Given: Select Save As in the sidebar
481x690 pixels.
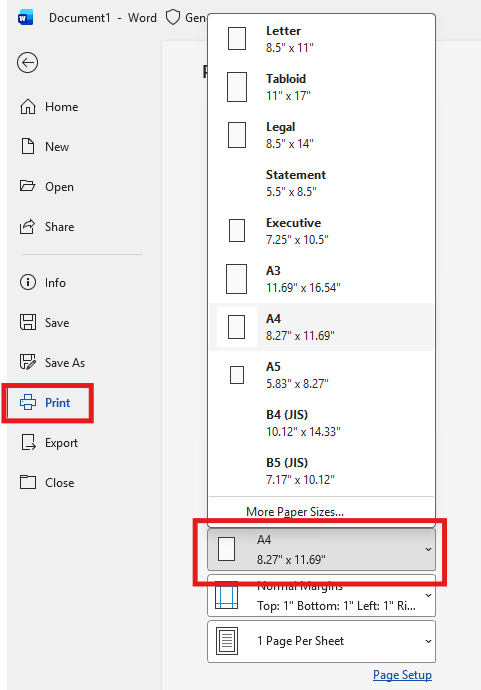Looking at the screenshot, I should [x=52, y=362].
